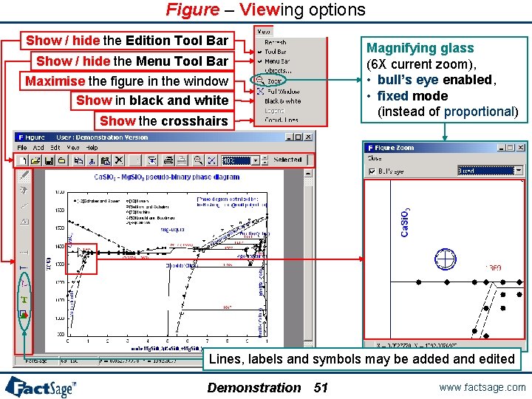Open the File menu in Figure window
This screenshot has height=399, width=532.
[22, 148]
